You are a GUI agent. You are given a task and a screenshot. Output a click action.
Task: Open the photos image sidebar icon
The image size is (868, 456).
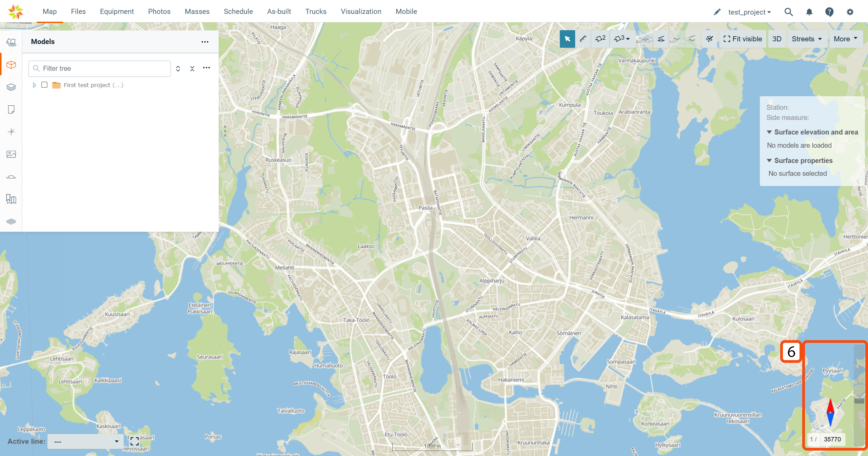tap(11, 154)
